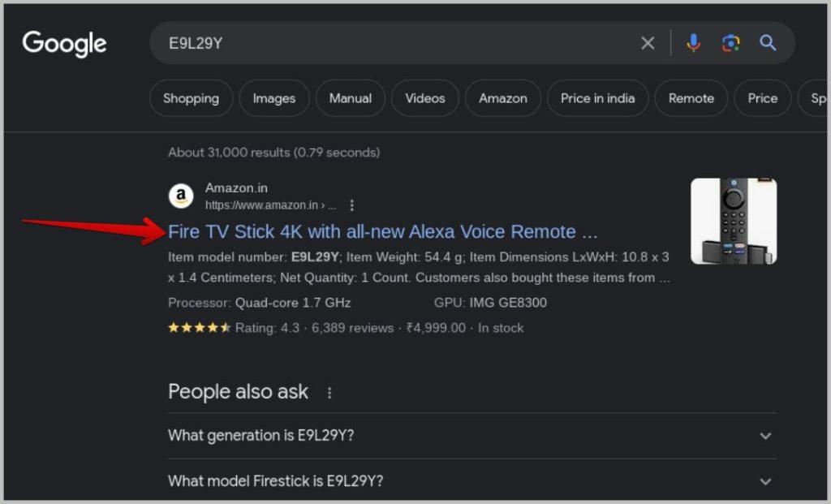Viewport: 831px width, 504px height.
Task: Open the Fire TV Stick 4K result link
Action: point(383,231)
